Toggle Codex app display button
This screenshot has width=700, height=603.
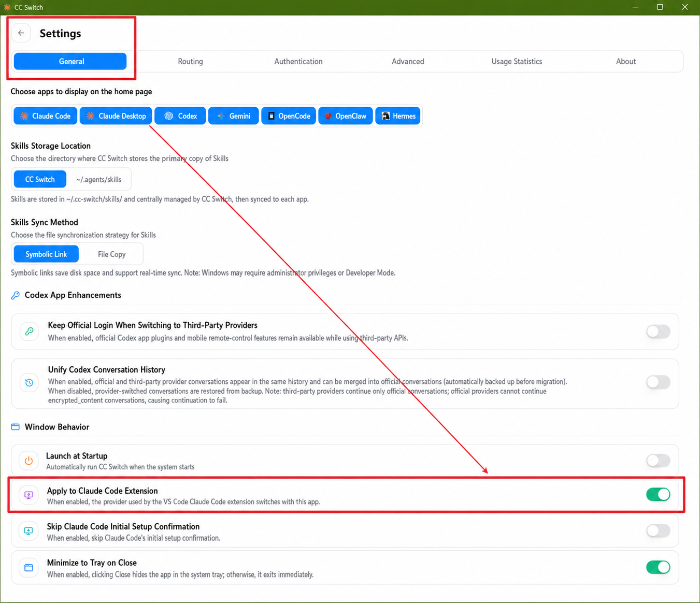click(180, 116)
